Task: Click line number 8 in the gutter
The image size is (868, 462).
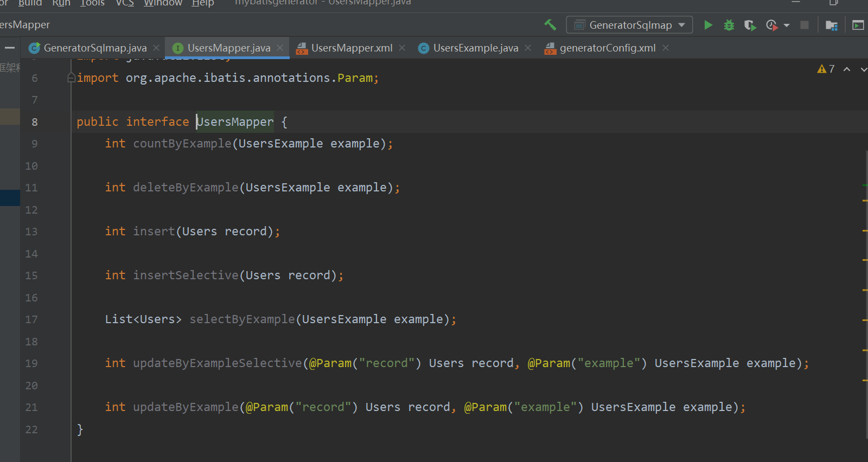Action: (x=35, y=122)
